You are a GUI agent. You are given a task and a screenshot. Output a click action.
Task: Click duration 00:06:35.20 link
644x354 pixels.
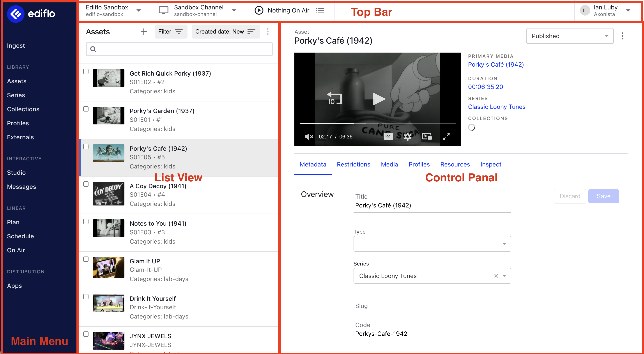coord(485,87)
